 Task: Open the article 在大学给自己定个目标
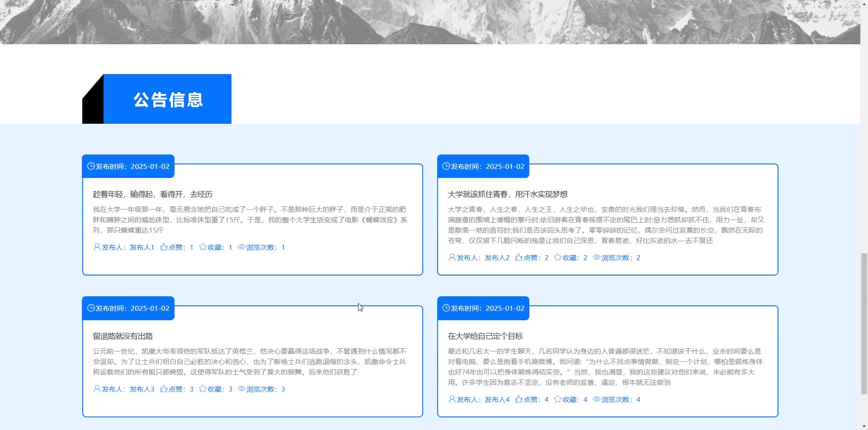coord(485,336)
